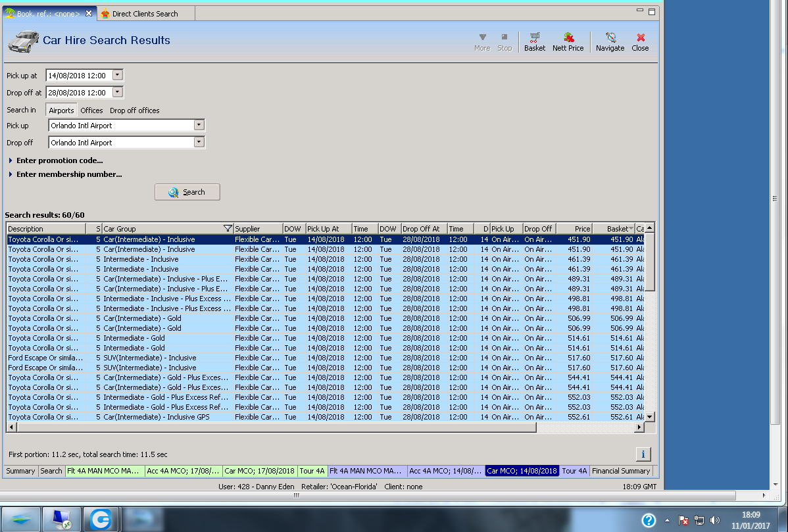Click the volume speaker icon in system tray
Screen dimensions: 788x532
tap(715, 520)
